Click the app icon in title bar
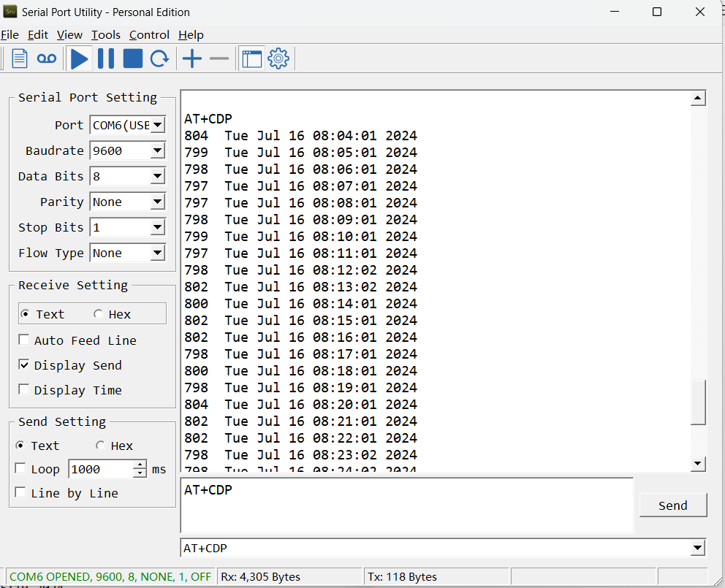The height and width of the screenshot is (588, 725). point(10,12)
